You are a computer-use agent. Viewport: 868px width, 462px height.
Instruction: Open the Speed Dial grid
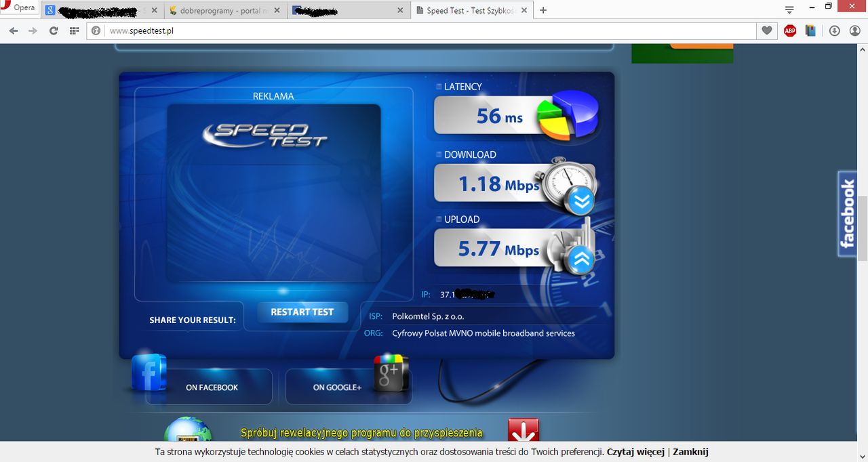74,30
